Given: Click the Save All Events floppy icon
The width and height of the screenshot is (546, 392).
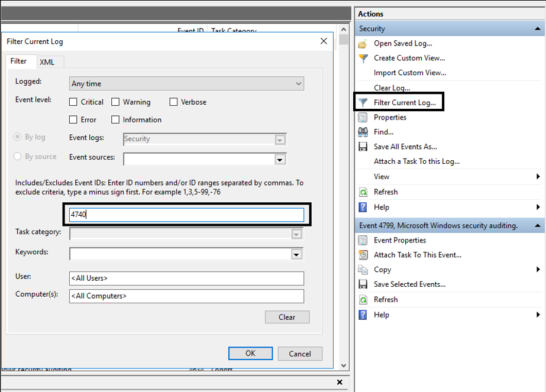Looking at the screenshot, I should (363, 147).
